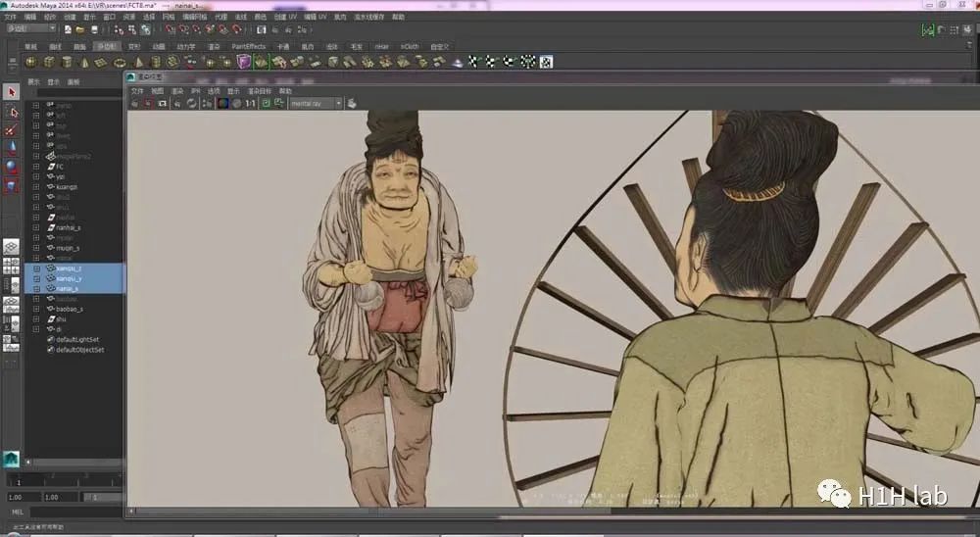Open the 文件 menu in render view

tap(137, 91)
